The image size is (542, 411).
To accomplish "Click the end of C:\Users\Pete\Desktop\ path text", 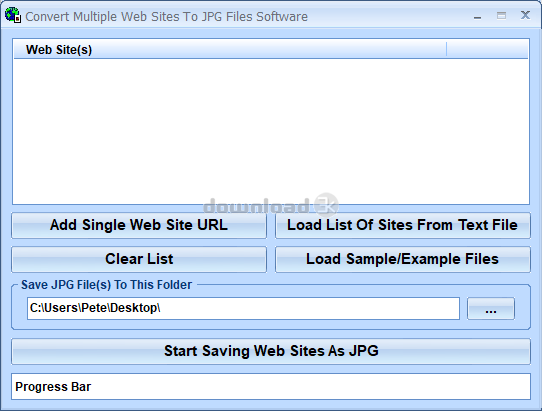I will 159,308.
